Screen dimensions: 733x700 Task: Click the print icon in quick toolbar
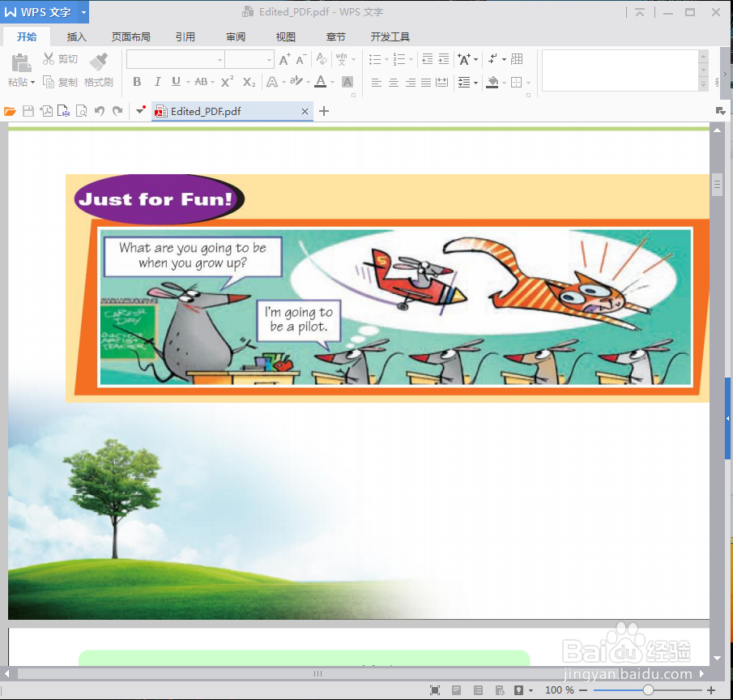[x=63, y=111]
